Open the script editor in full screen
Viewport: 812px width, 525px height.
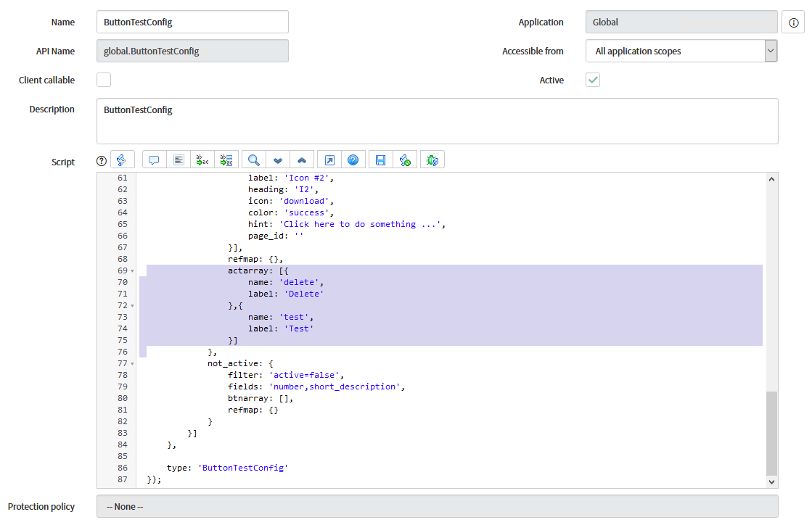329,159
